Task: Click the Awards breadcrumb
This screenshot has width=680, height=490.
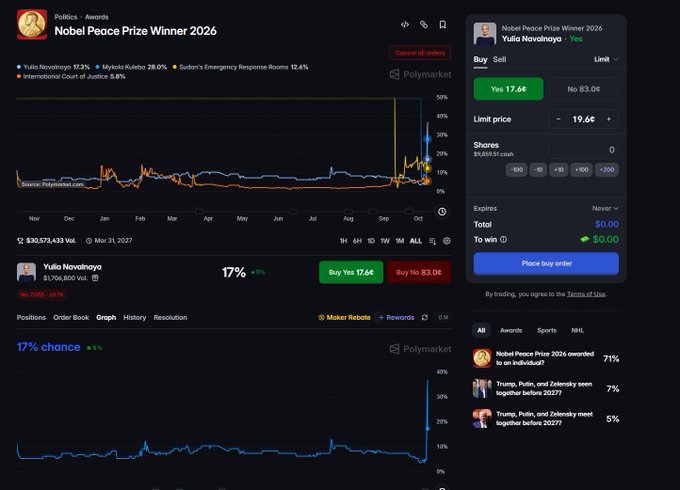Action: (97, 17)
